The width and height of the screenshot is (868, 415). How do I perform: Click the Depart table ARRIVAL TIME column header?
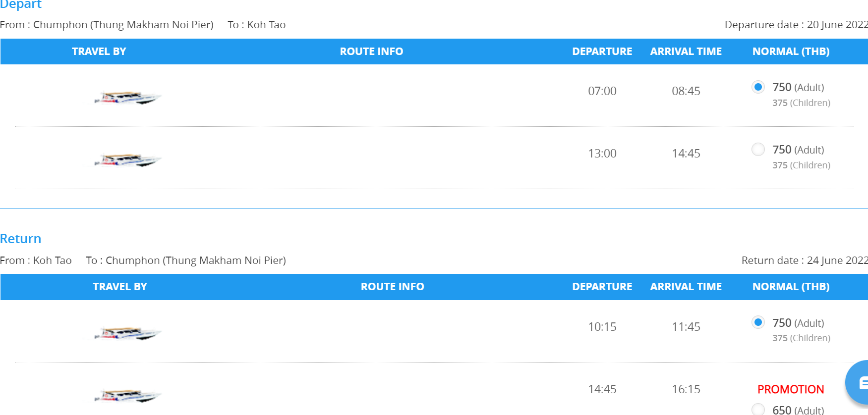(686, 52)
